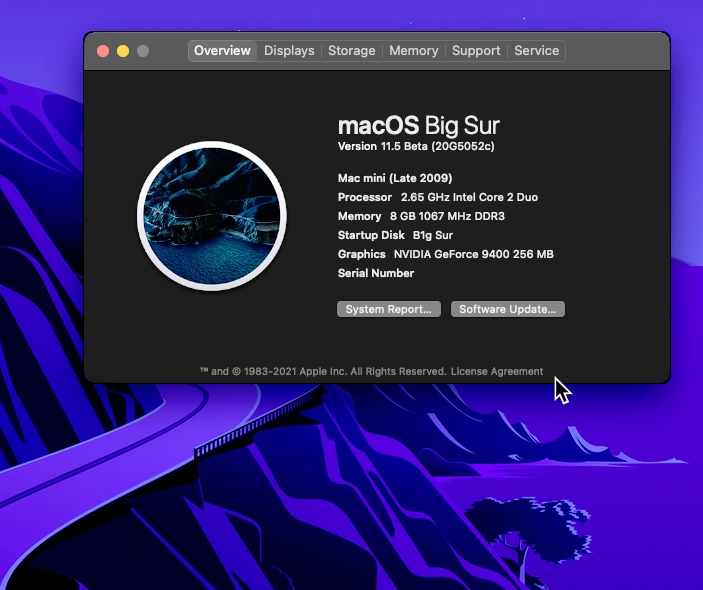Open the License Agreement link
Image resolution: width=703 pixels, height=590 pixels.
click(497, 371)
